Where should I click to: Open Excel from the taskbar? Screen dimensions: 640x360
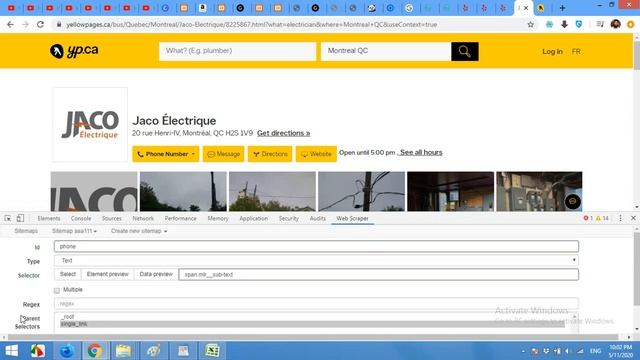click(x=212, y=351)
